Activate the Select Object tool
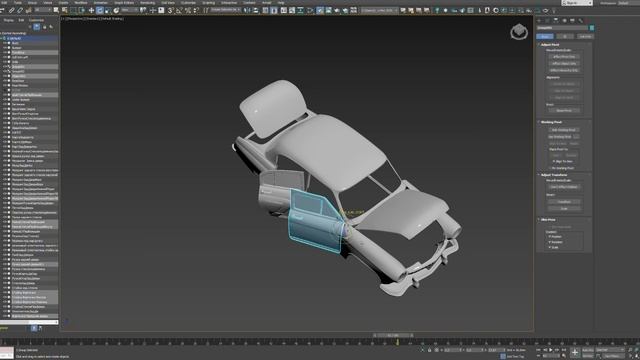Viewport: 640px width, 360px height. pos(56,10)
